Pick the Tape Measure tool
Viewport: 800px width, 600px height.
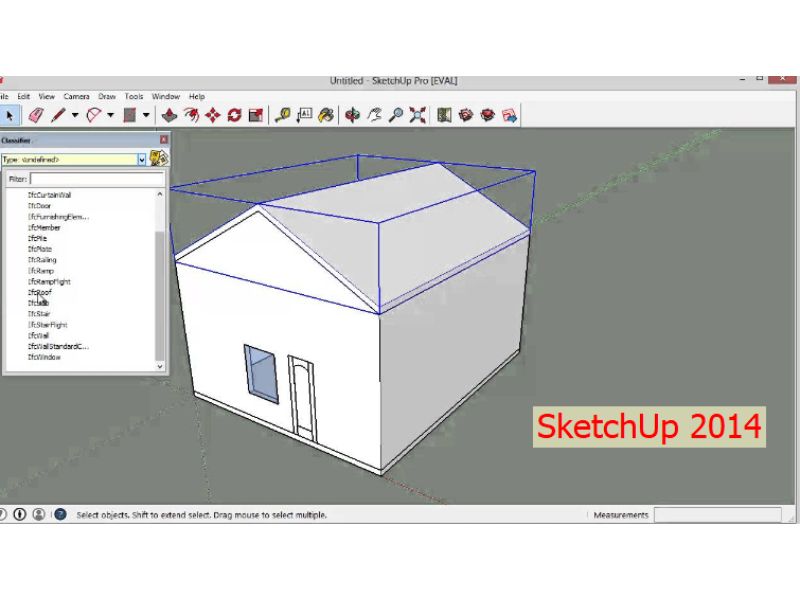click(x=283, y=115)
